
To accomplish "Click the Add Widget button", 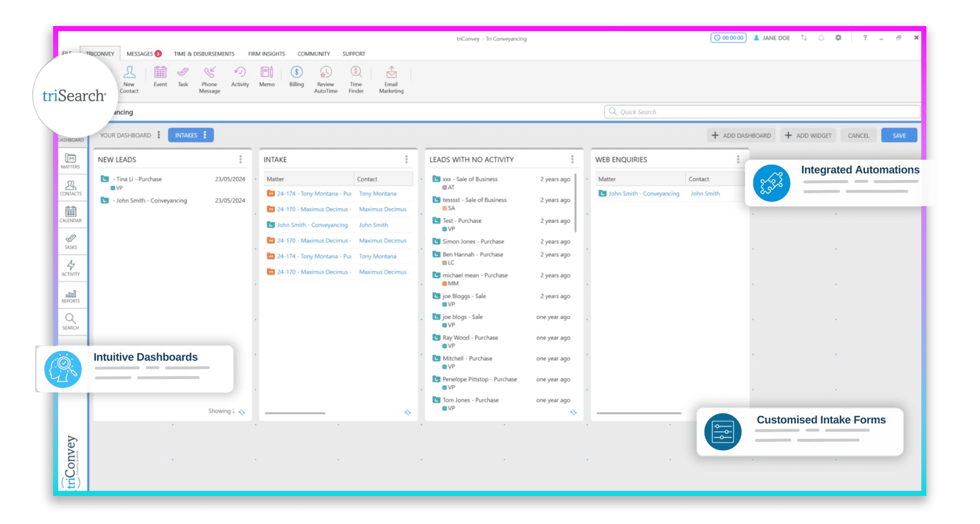I will 808,135.
